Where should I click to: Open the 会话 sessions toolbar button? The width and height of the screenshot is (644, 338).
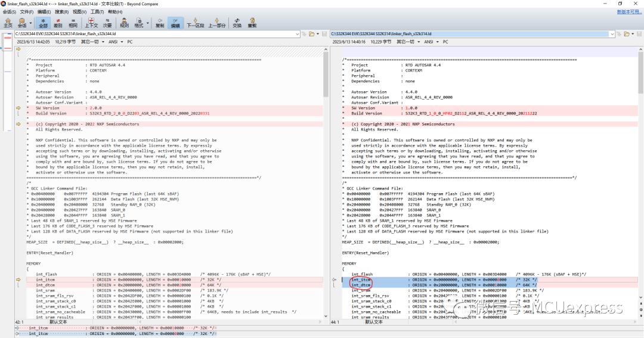[x=22, y=23]
